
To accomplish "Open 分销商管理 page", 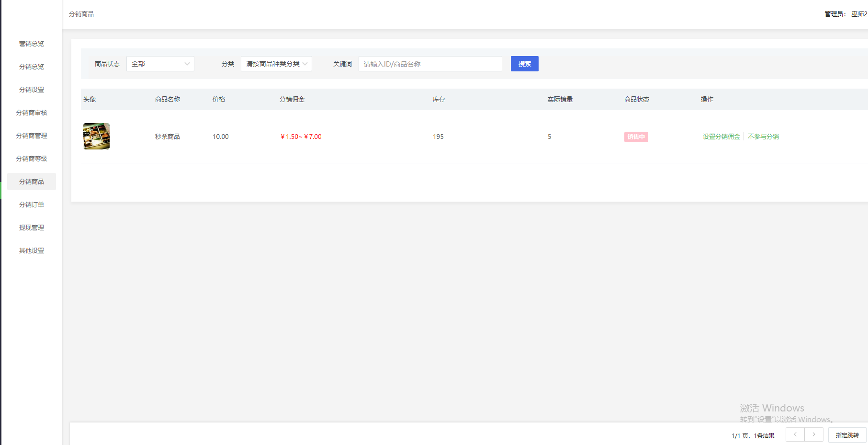I will click(32, 136).
